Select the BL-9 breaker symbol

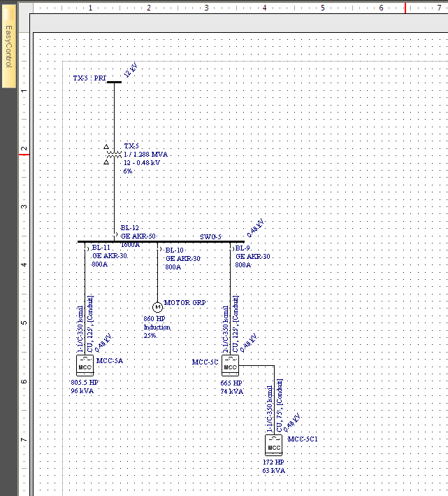tap(231, 250)
